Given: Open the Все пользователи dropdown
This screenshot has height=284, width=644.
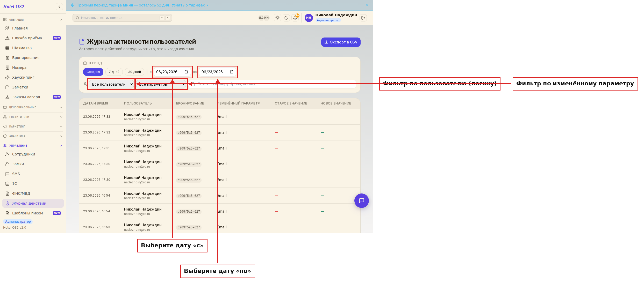Looking at the screenshot, I should pos(111,84).
